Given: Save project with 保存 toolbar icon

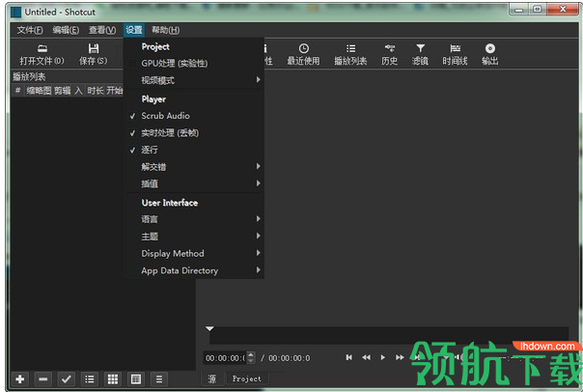Looking at the screenshot, I should click(94, 54).
